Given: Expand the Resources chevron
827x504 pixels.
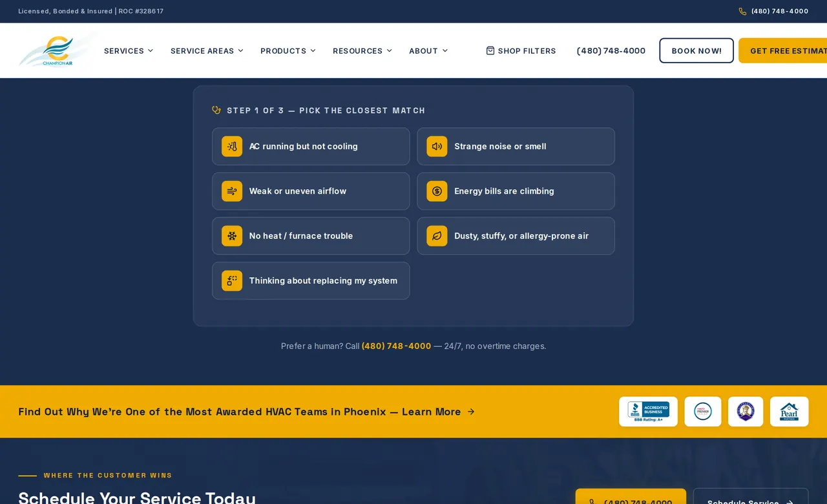Looking at the screenshot, I should tap(389, 50).
